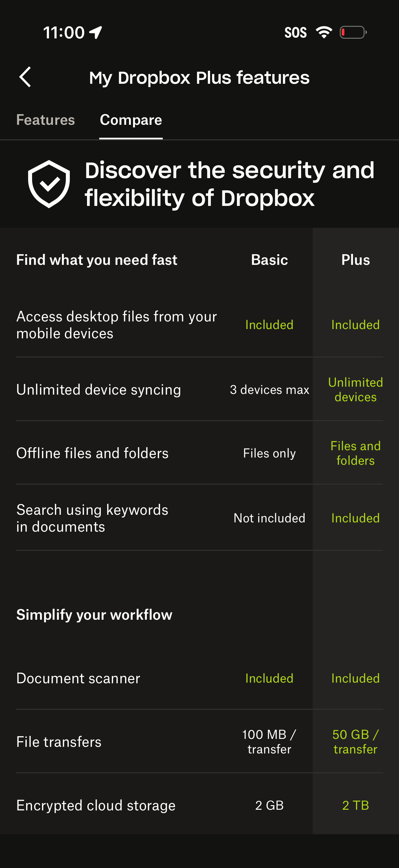The width and height of the screenshot is (399, 868).
Task: Tap Basic 'Included' for desktop file access
Action: point(269,325)
